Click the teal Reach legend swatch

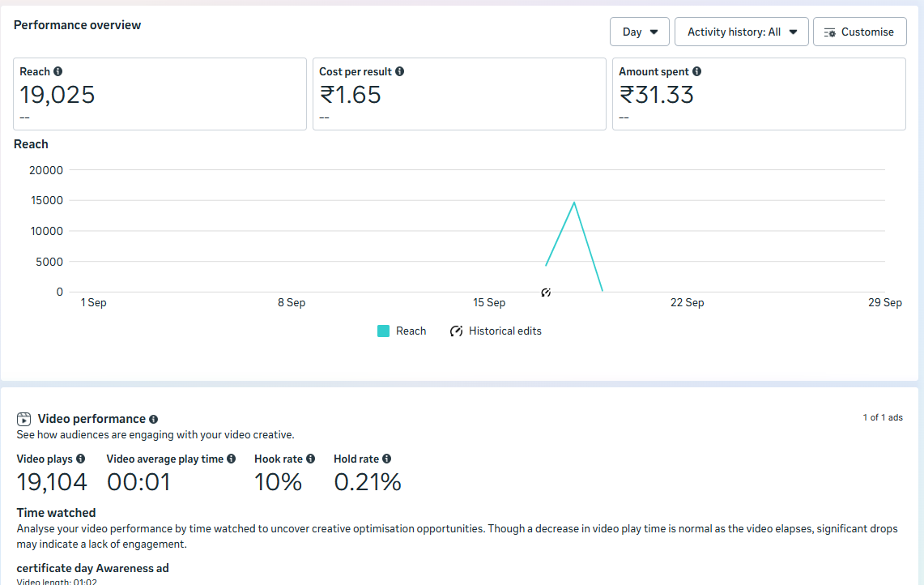(383, 331)
